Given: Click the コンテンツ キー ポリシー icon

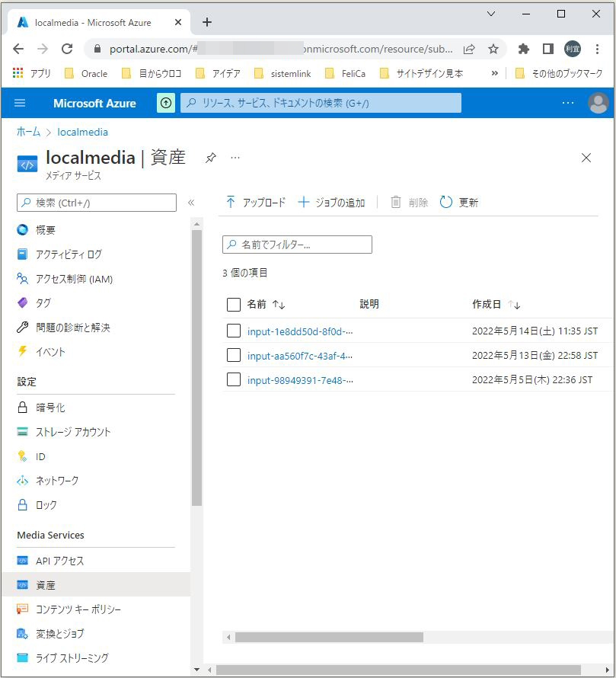Looking at the screenshot, I should 23,609.
